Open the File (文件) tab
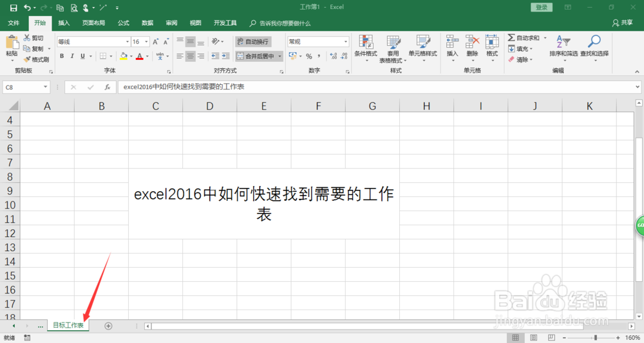The image size is (644, 343). [14, 23]
